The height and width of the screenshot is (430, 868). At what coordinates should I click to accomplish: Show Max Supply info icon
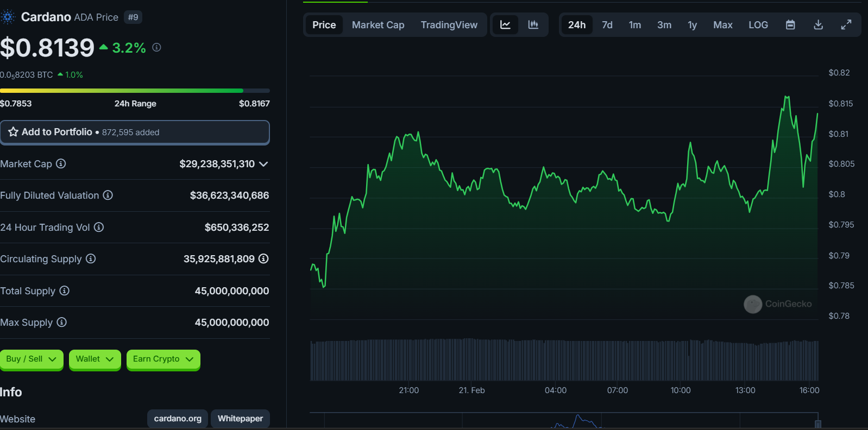coord(62,322)
